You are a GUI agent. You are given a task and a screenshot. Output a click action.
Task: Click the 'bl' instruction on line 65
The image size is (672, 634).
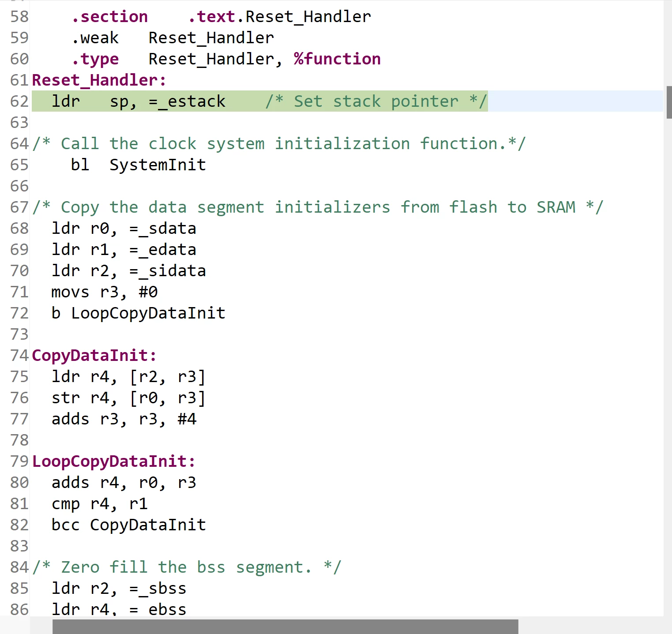80,165
